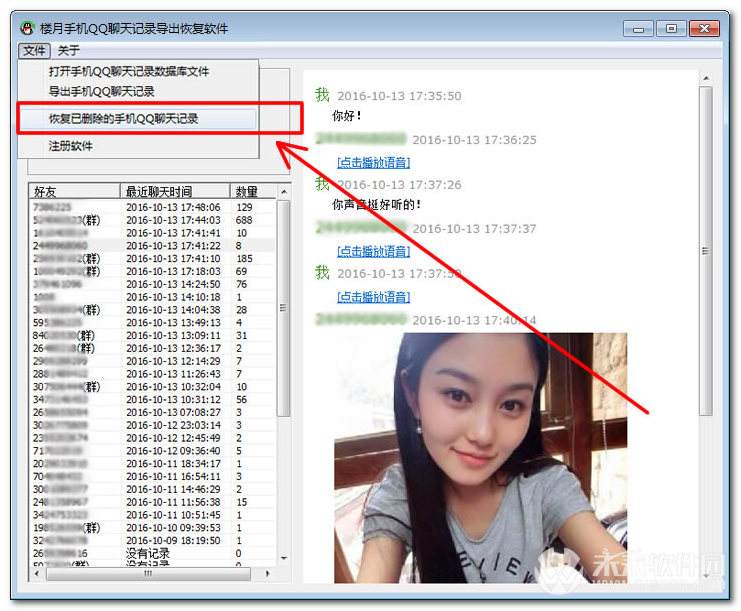Select row with time 2016-10-12 09:36:40

pyautogui.click(x=152, y=450)
